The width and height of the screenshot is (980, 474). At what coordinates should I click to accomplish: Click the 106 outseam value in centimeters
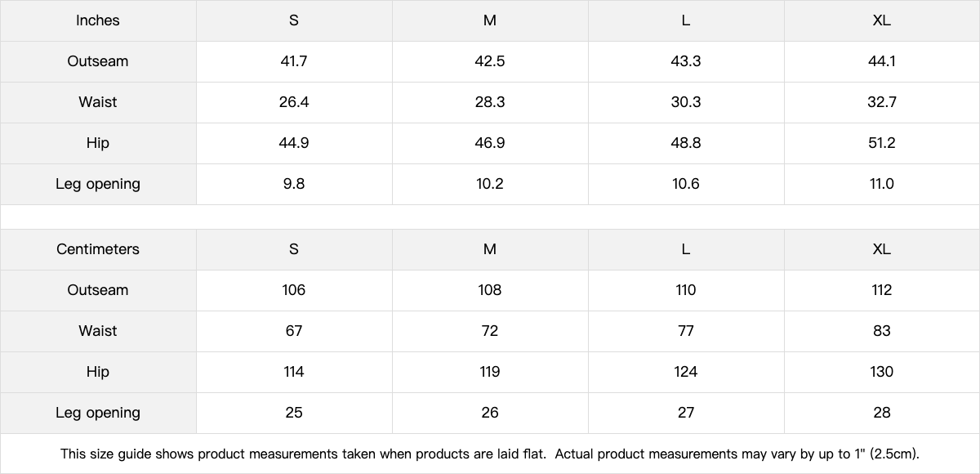[294, 290]
